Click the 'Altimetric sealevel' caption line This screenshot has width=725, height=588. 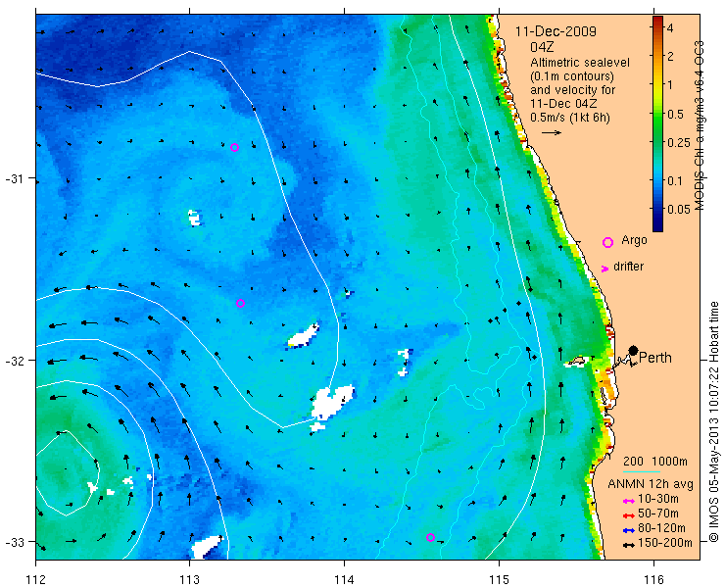click(580, 62)
